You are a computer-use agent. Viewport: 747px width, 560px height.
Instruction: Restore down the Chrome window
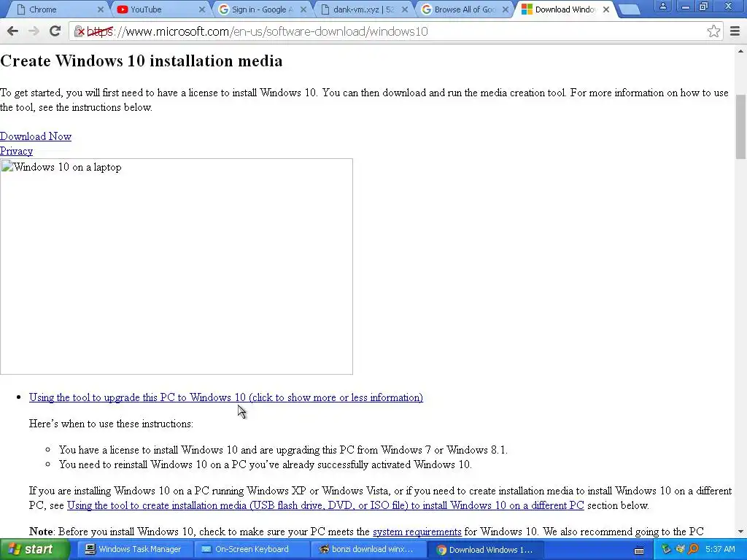[x=704, y=7]
